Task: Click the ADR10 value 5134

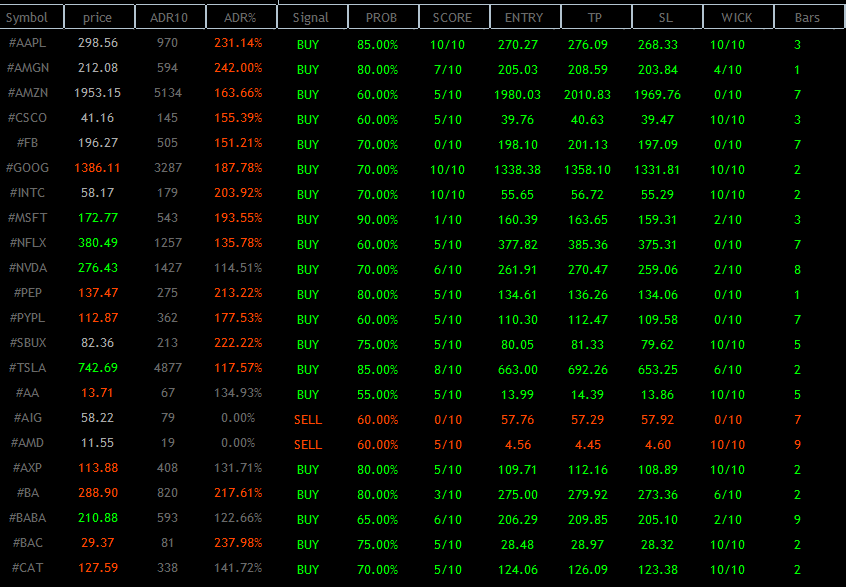Action: pyautogui.click(x=167, y=92)
